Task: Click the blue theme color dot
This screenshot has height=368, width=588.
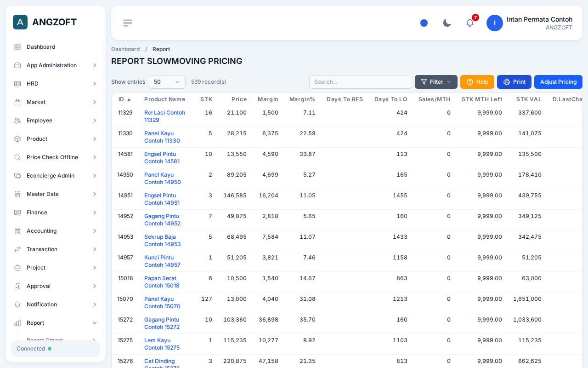Action: [x=424, y=23]
